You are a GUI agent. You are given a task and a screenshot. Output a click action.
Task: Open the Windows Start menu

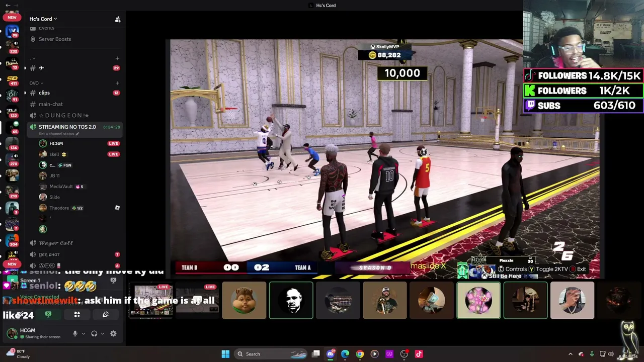[x=225, y=354]
